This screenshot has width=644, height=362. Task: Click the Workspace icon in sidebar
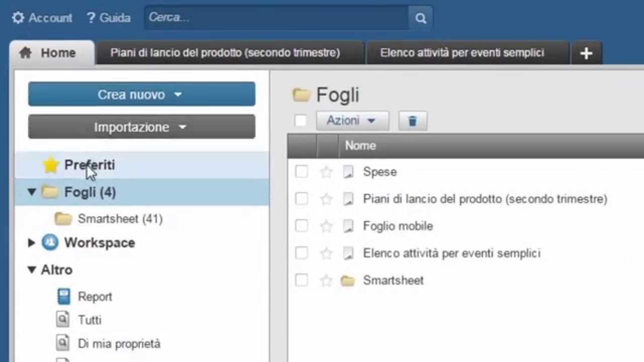(50, 243)
